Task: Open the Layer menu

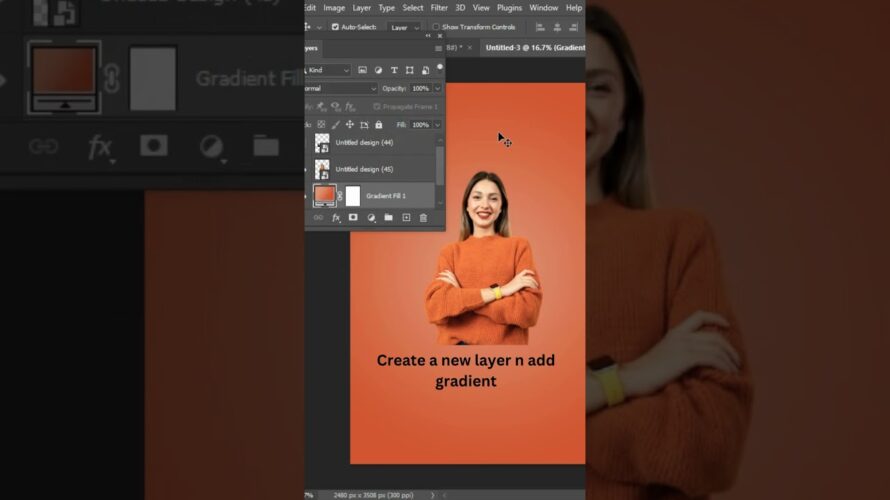Action: pos(362,8)
